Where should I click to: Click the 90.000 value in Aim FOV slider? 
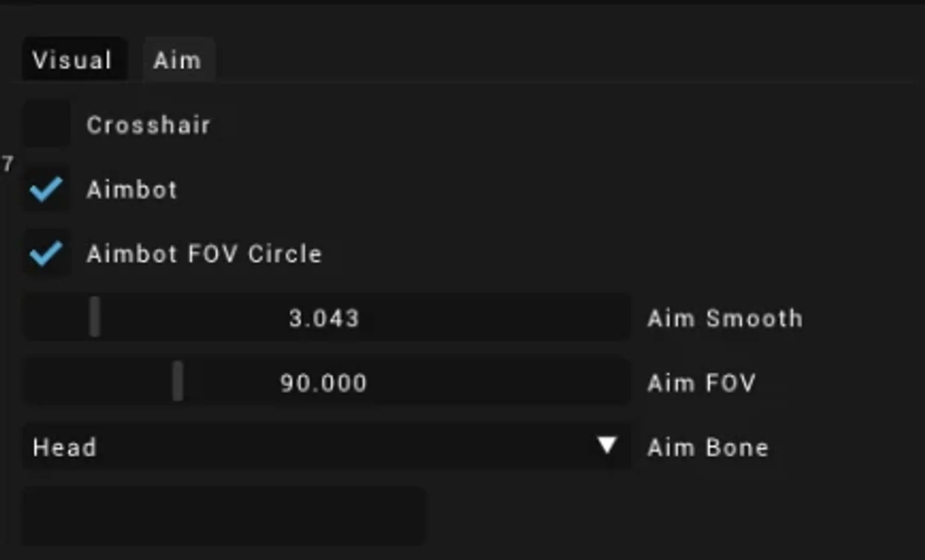click(x=324, y=383)
